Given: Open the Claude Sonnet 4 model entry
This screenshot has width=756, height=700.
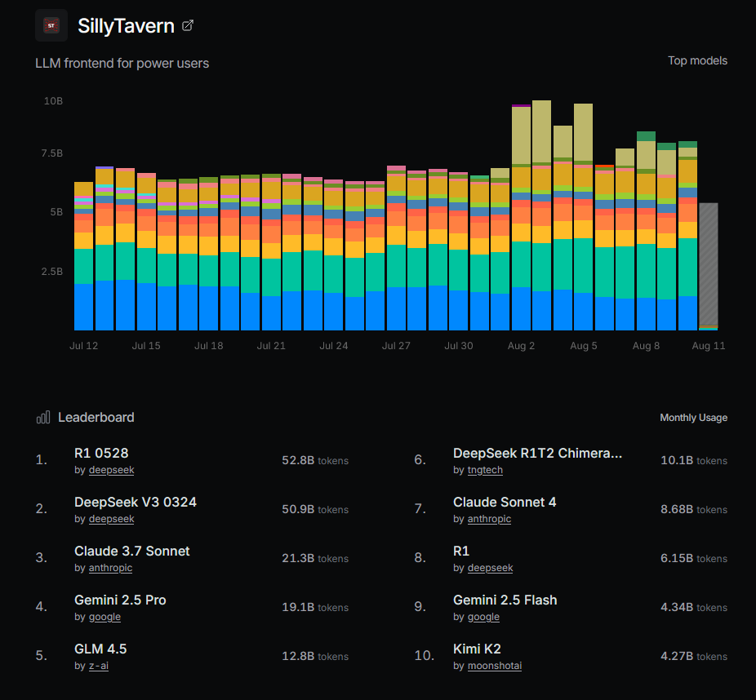Looking at the screenshot, I should coord(505,502).
